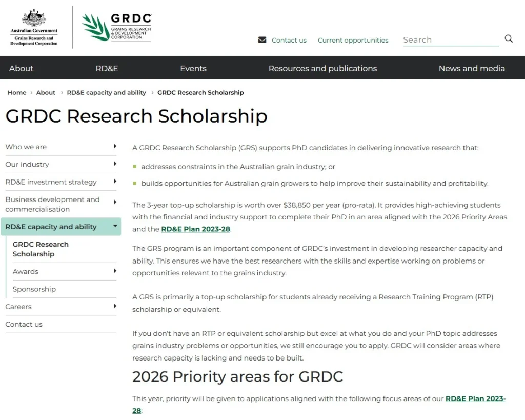The image size is (525, 420).
Task: Navigate to Home in the breadcrumb
Action: tap(17, 93)
